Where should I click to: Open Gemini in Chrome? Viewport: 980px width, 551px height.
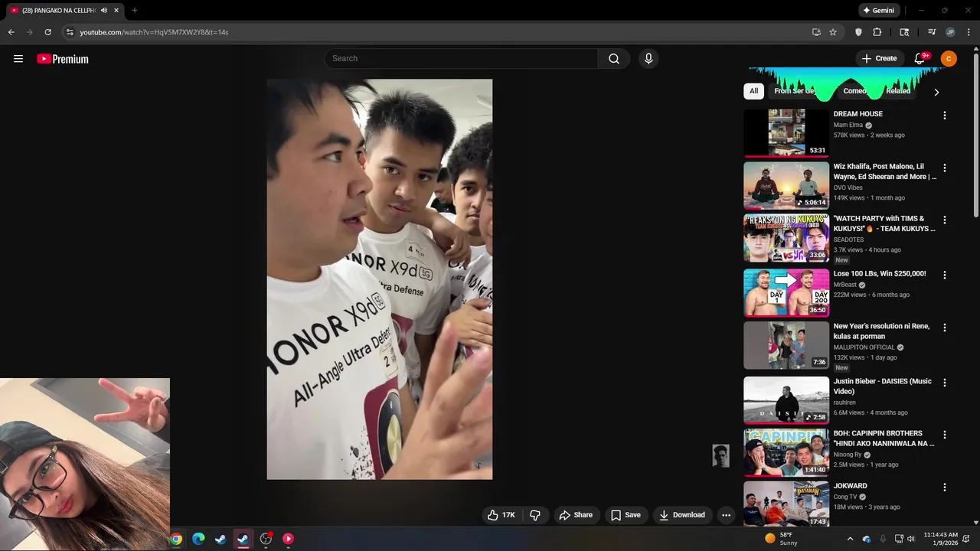pyautogui.click(x=878, y=10)
